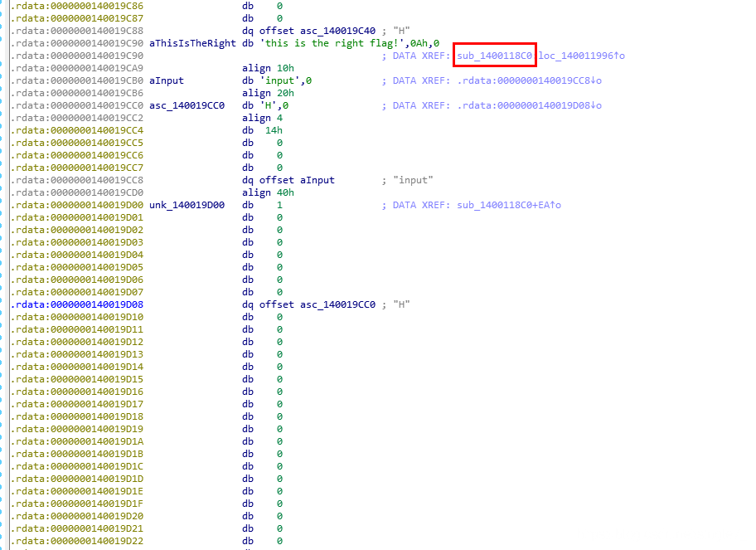Viewport: 756px width, 550px height.
Task: Open xref .rdata:0000000140019CC8 beside aInput
Action: (530, 80)
